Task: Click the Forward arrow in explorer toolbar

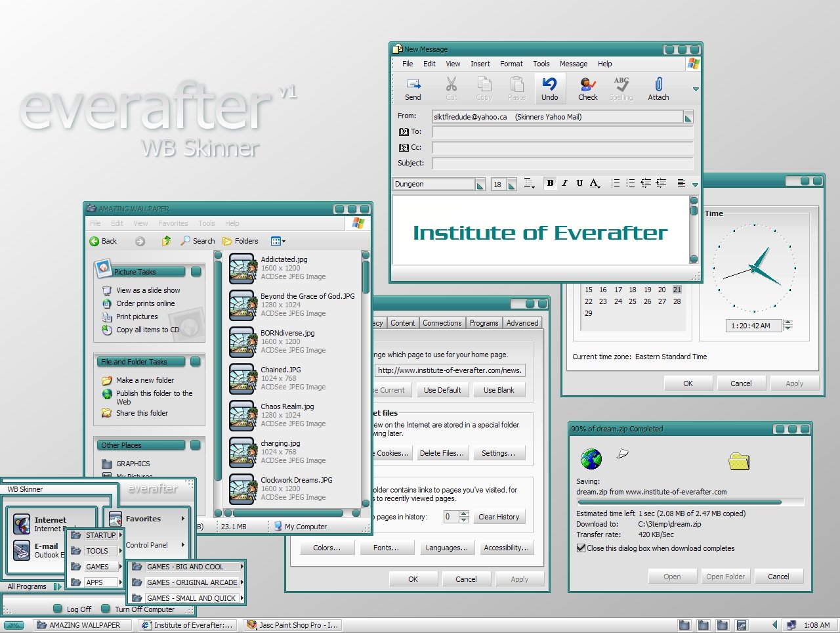Action: (x=140, y=241)
